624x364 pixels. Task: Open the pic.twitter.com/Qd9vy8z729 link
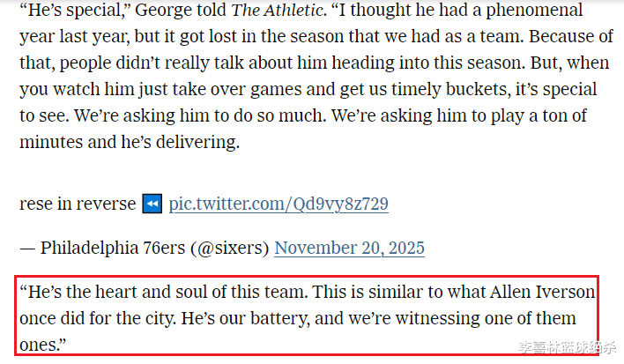click(279, 204)
